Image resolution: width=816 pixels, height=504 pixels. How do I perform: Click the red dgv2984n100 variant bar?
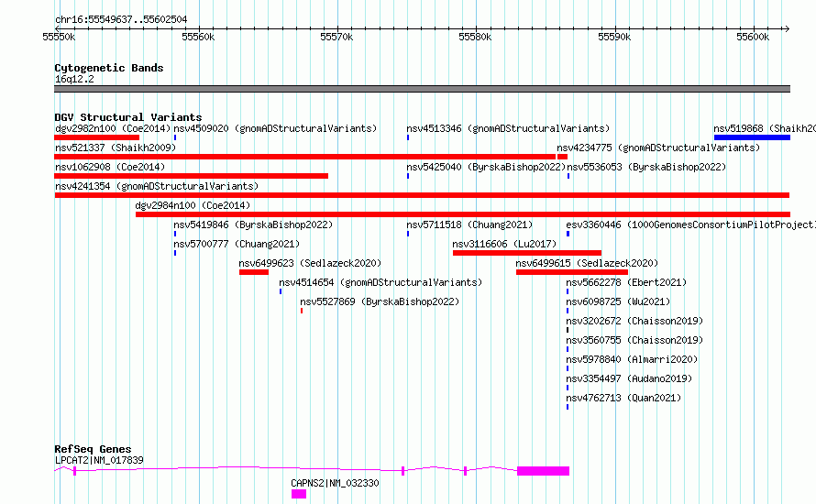[x=463, y=214]
